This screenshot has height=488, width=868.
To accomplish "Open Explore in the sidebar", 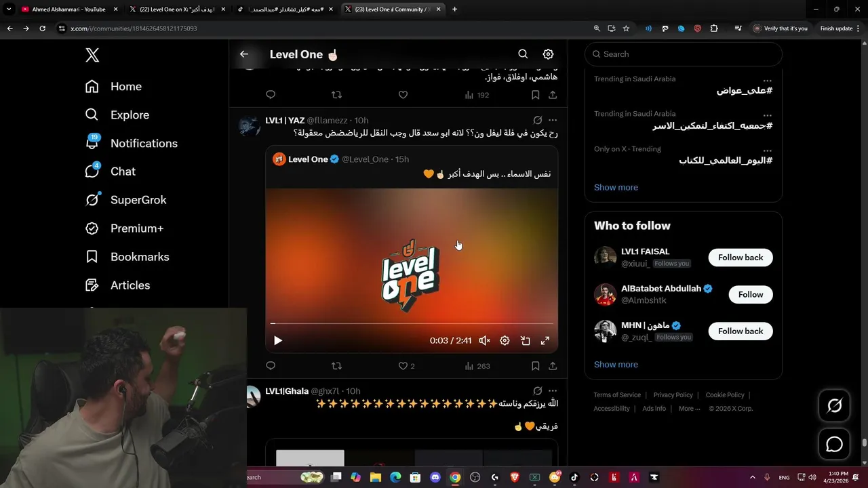I will [x=117, y=115].
